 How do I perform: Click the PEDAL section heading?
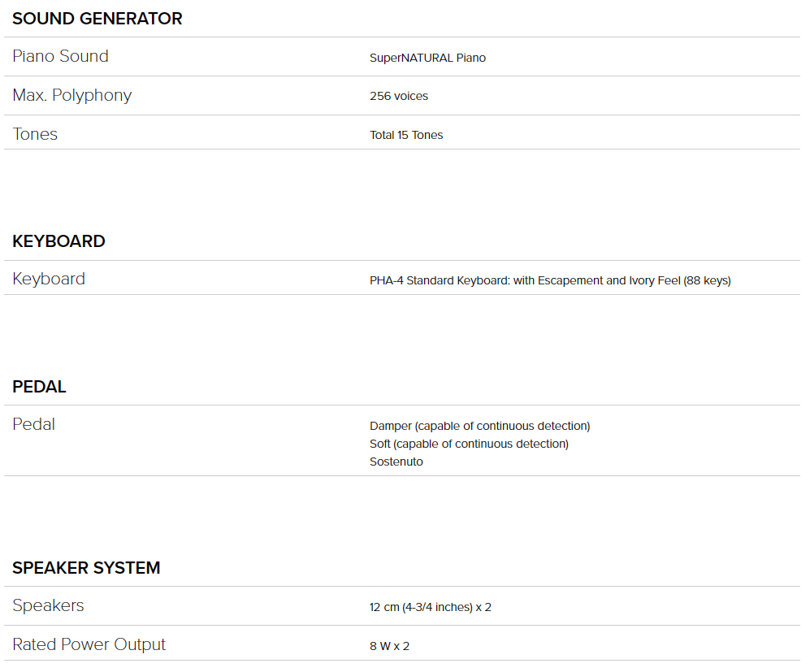click(x=39, y=387)
